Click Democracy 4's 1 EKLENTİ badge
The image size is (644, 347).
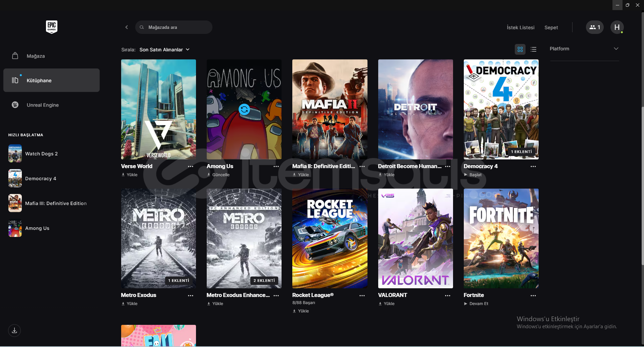point(521,152)
